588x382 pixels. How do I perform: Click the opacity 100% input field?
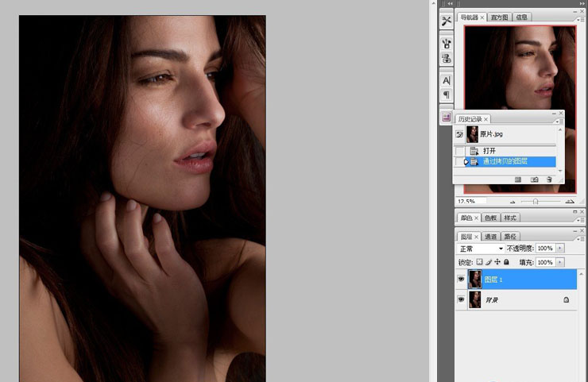546,248
